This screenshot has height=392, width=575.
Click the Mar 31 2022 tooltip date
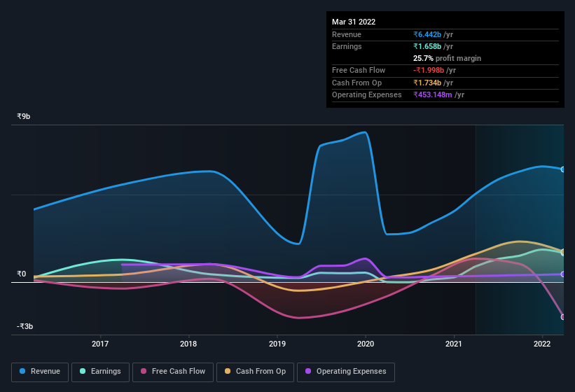tap(354, 22)
